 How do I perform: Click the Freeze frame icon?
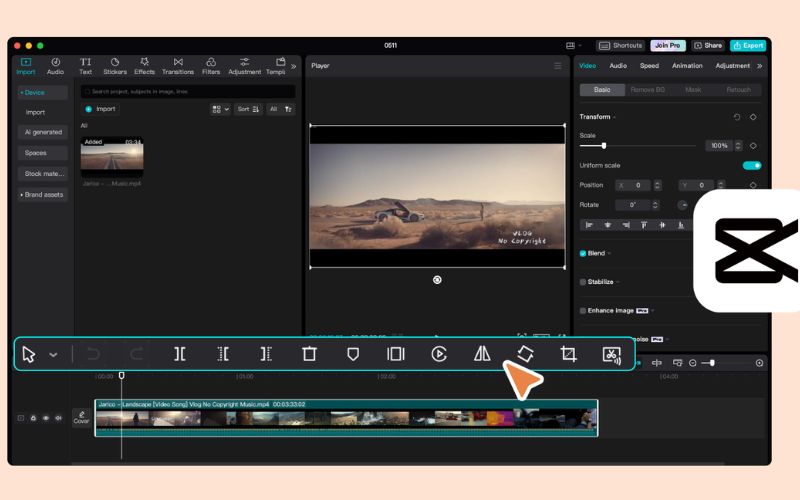click(395, 354)
